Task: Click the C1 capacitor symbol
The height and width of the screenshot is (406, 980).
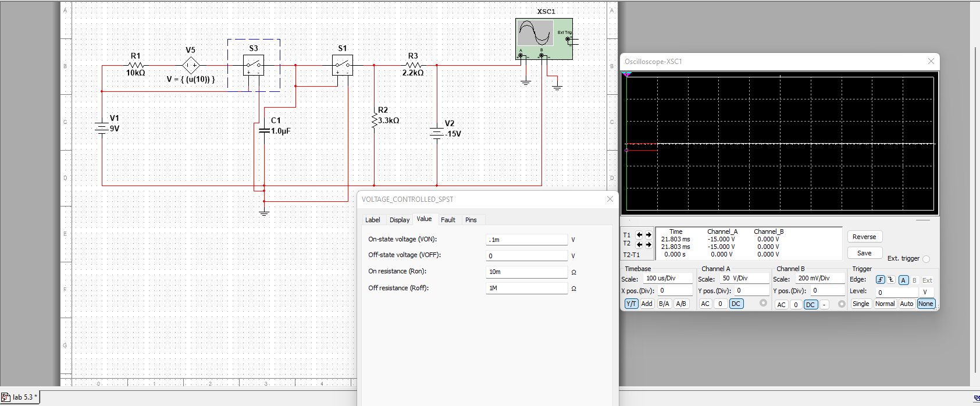Action: click(x=264, y=131)
